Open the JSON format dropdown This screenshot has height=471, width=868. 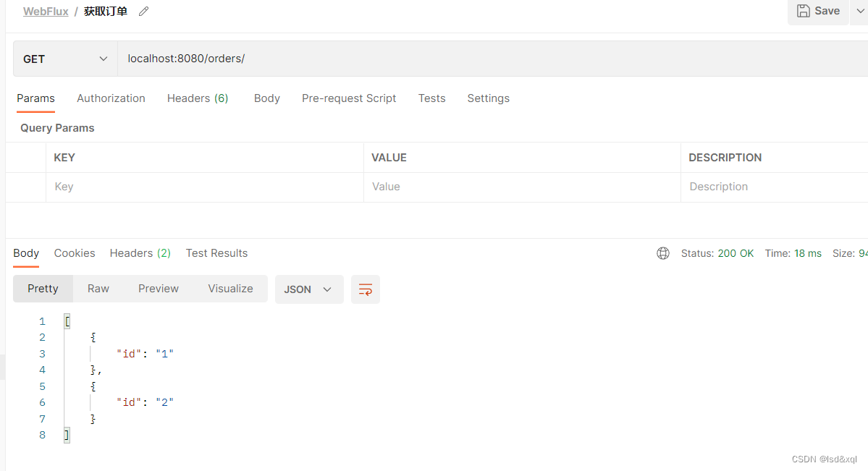309,289
